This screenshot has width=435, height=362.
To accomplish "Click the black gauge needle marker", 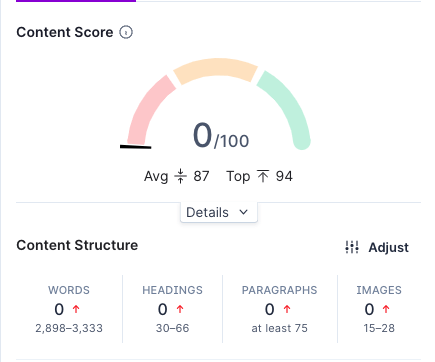I will [136, 146].
